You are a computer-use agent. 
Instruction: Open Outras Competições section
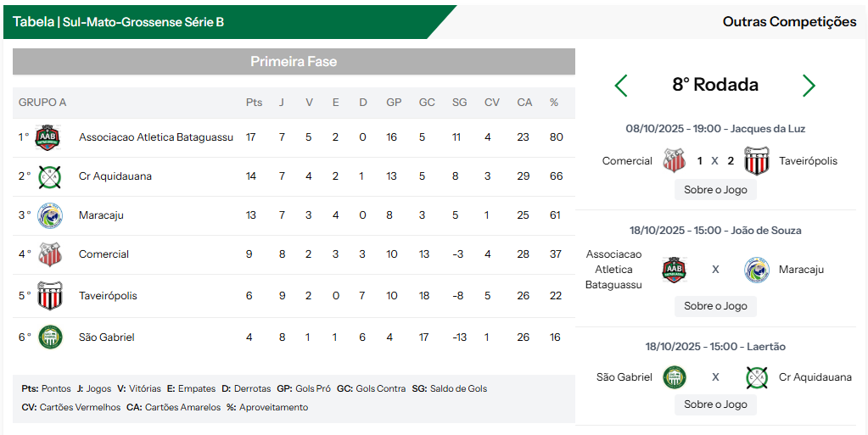789,22
